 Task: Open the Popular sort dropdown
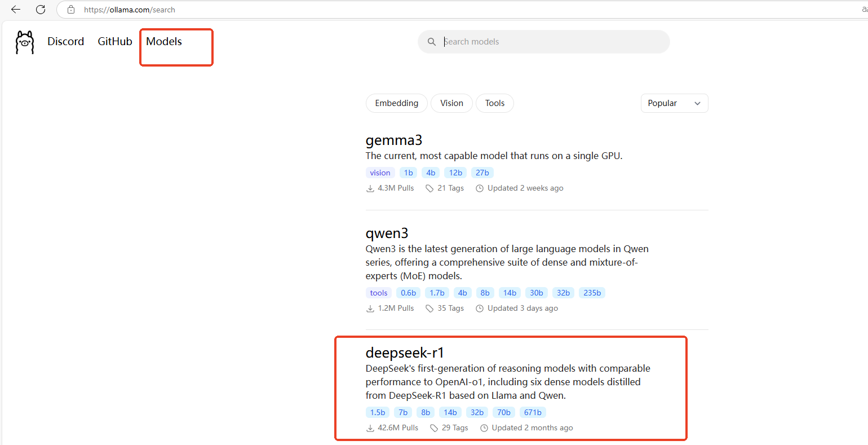coord(674,103)
